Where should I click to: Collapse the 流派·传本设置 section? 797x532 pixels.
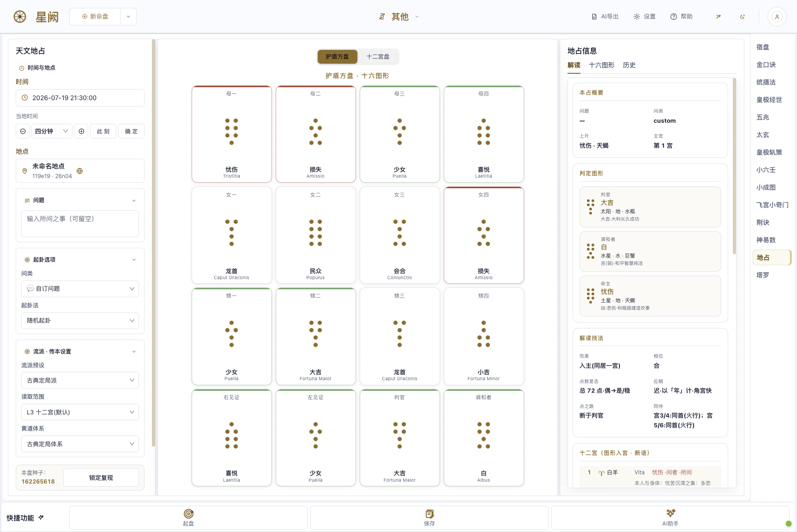pyautogui.click(x=134, y=352)
